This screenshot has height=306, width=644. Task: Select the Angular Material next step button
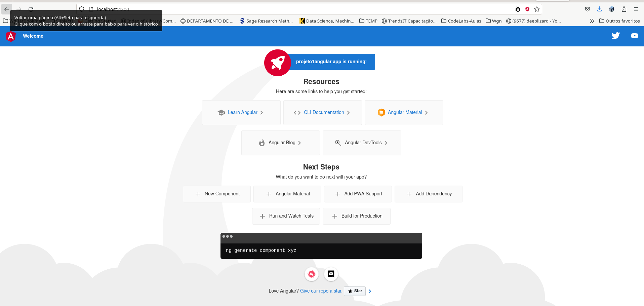point(287,194)
